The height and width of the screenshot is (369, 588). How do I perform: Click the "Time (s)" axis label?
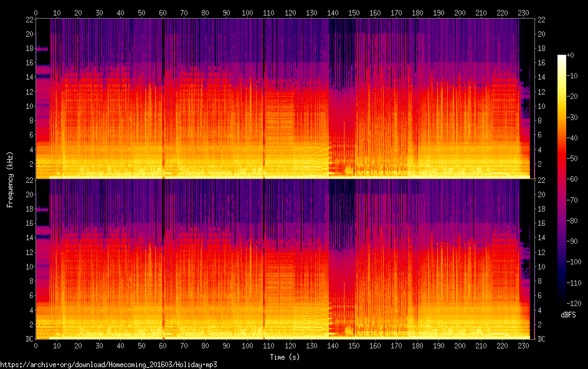tap(283, 357)
